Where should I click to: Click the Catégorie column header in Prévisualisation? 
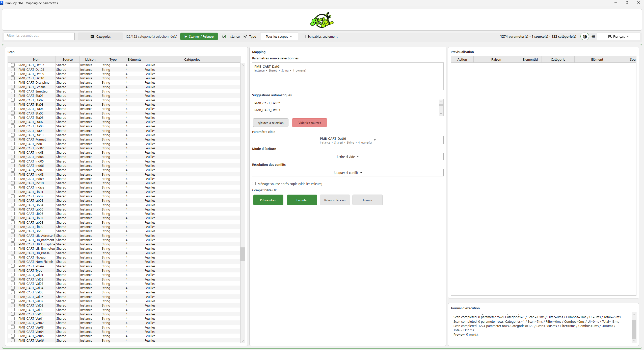click(x=558, y=59)
